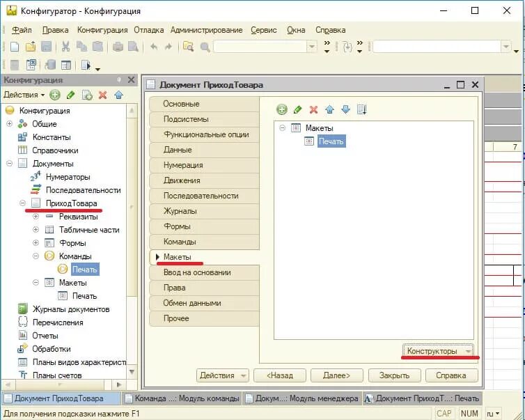Image resolution: width=525 pixels, height=420 pixels.
Task: Click the database configuration icon in second toolbar
Action: tap(50, 65)
